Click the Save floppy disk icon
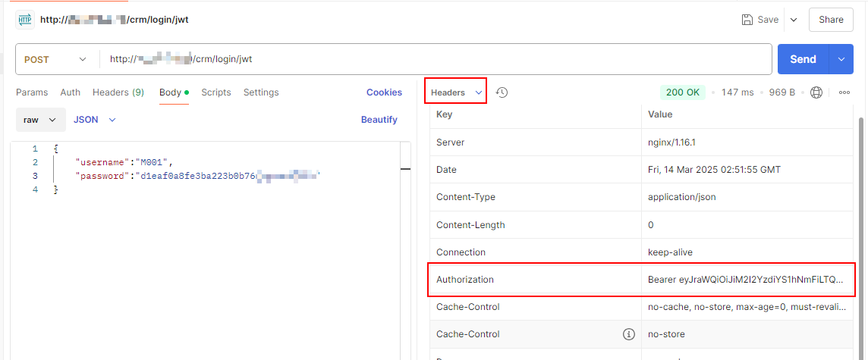 pyautogui.click(x=747, y=20)
